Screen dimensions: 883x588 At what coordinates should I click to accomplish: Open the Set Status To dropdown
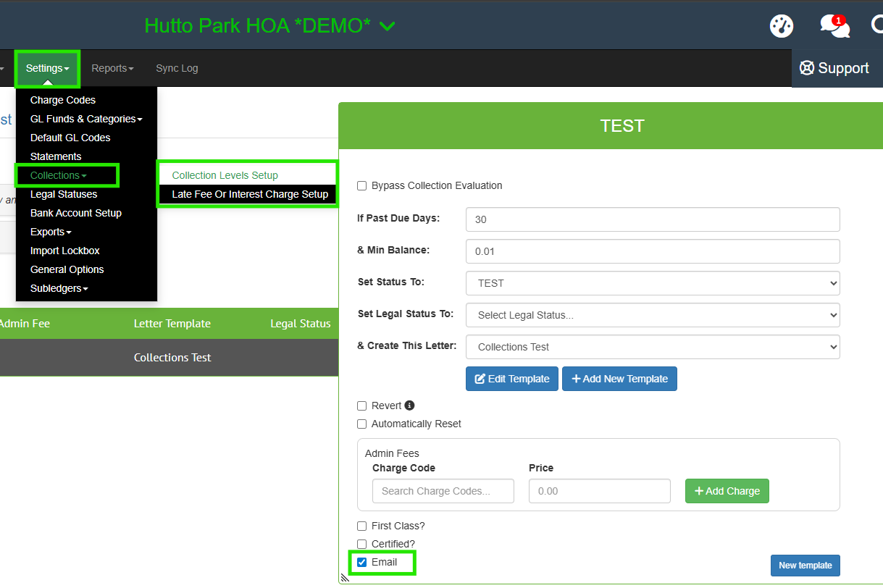[x=652, y=283]
